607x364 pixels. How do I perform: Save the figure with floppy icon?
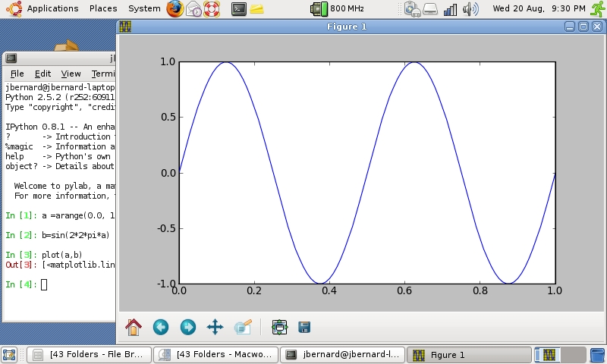pos(304,327)
